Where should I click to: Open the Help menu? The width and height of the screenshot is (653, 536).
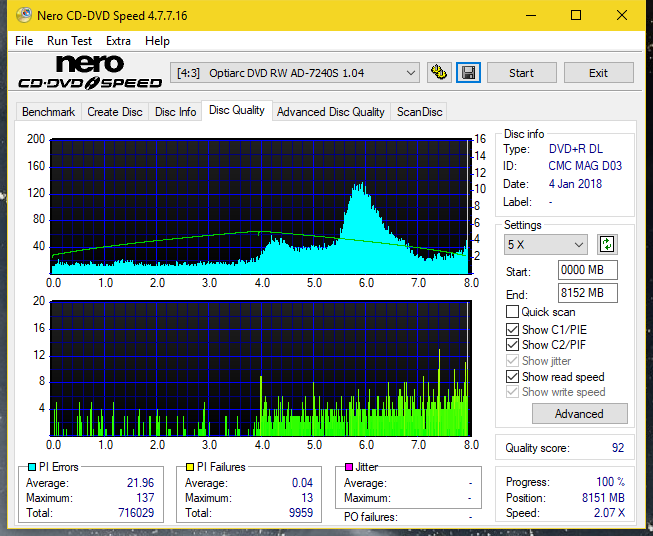coord(157,41)
